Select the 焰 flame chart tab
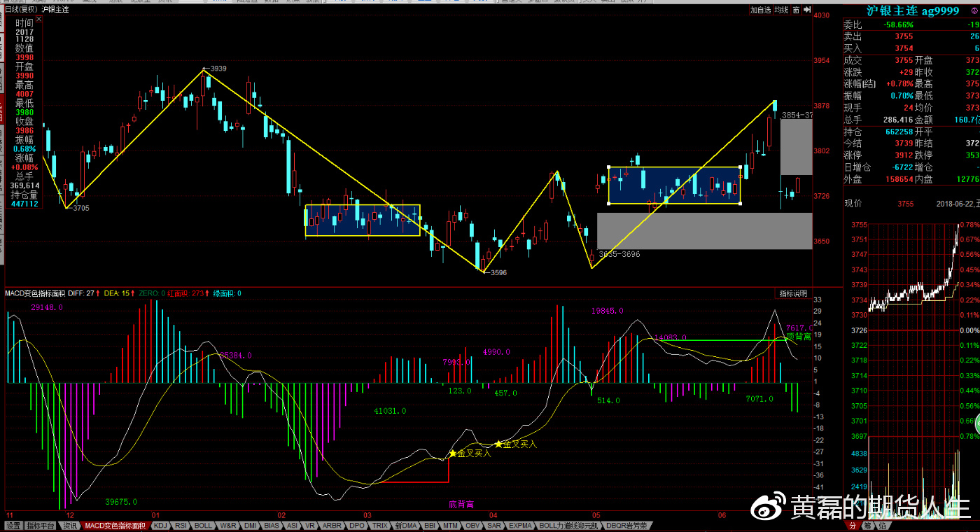980x532 pixels. [883, 525]
